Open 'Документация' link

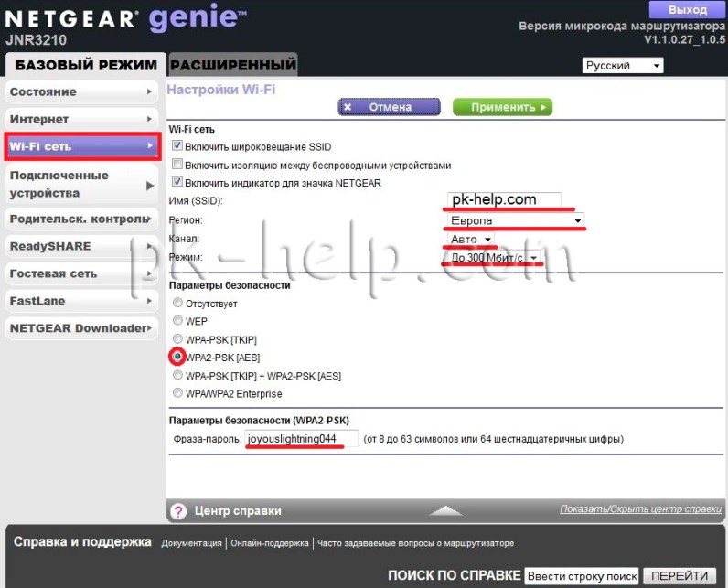tap(191, 543)
